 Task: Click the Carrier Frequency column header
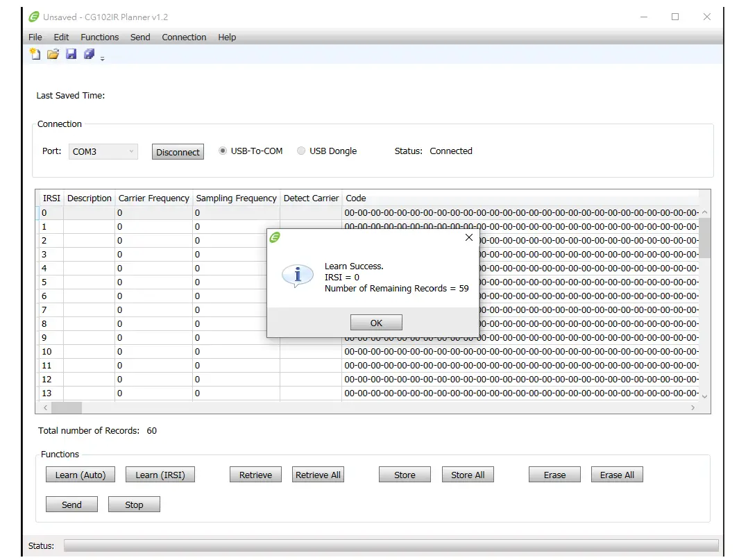coord(153,198)
